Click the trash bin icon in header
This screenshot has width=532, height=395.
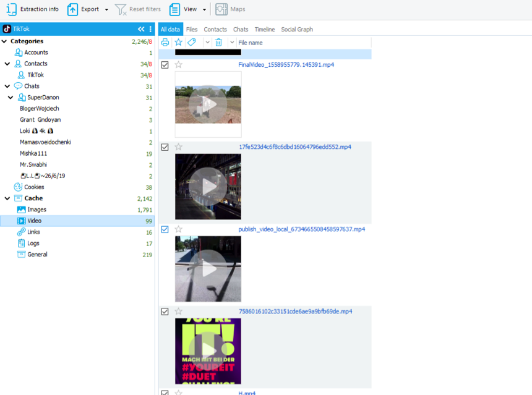[218, 42]
